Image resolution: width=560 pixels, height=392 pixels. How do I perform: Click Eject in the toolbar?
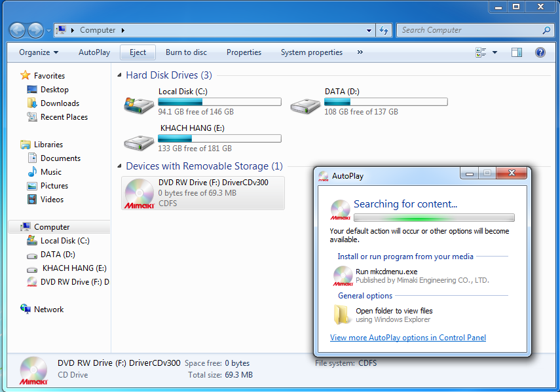pyautogui.click(x=138, y=52)
